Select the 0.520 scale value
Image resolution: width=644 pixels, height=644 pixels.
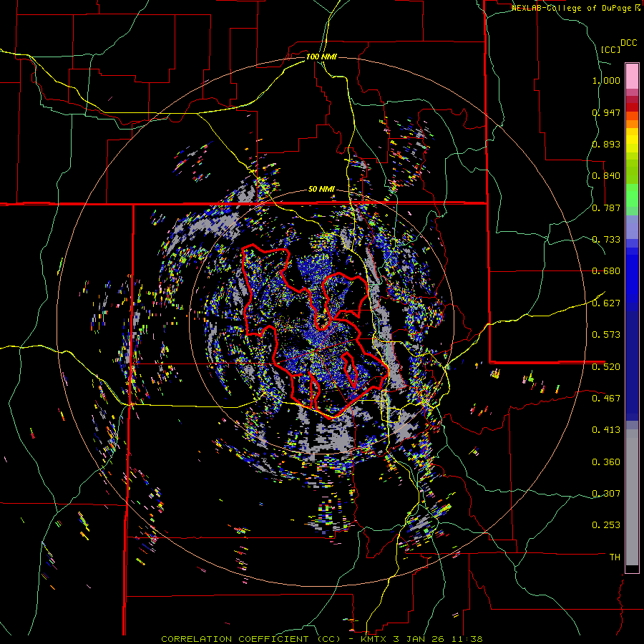coord(606,366)
